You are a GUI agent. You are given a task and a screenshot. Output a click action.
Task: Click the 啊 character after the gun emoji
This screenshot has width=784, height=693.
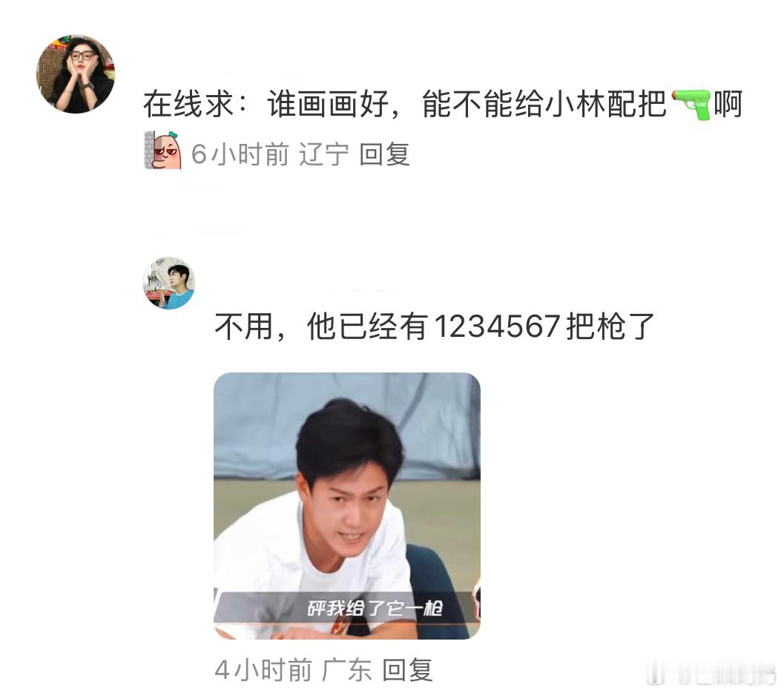click(728, 104)
